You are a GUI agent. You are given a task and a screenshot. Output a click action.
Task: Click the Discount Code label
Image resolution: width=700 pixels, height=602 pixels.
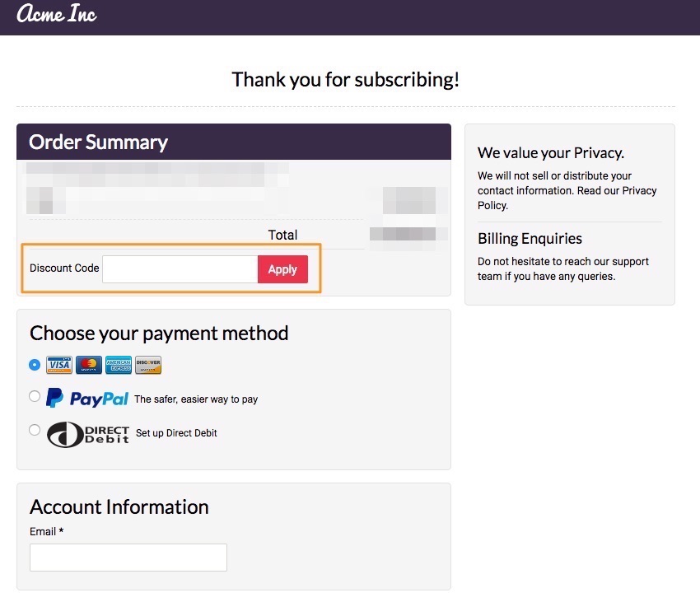64,268
